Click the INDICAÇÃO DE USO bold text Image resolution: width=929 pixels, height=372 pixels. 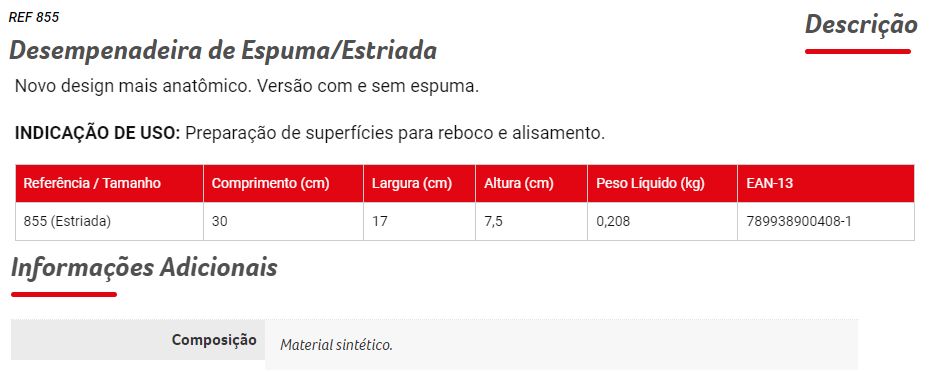[x=97, y=133]
